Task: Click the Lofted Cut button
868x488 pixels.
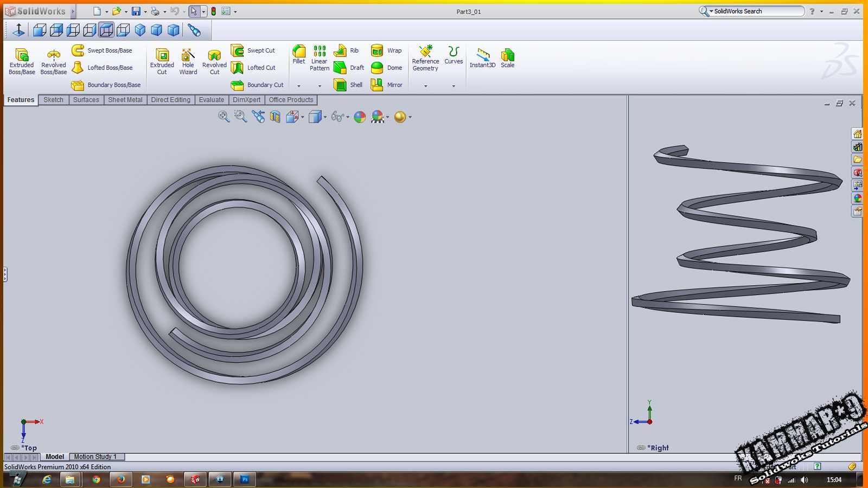Action: click(x=253, y=68)
